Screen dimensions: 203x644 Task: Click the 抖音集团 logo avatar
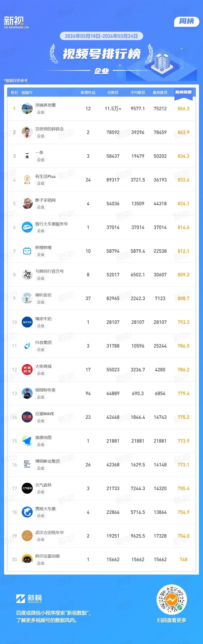[x=27, y=346]
